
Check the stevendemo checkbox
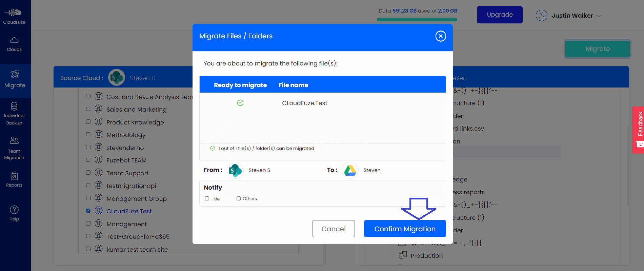coord(88,147)
